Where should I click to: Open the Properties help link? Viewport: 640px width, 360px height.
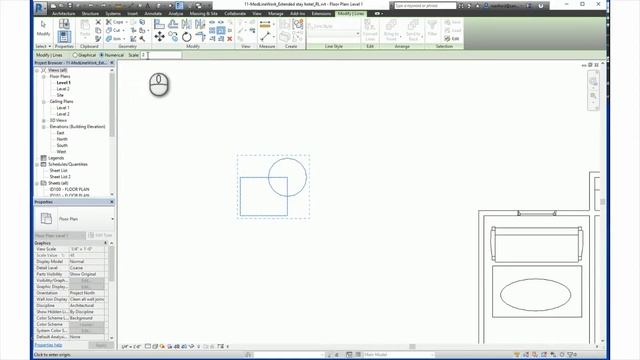[48, 345]
